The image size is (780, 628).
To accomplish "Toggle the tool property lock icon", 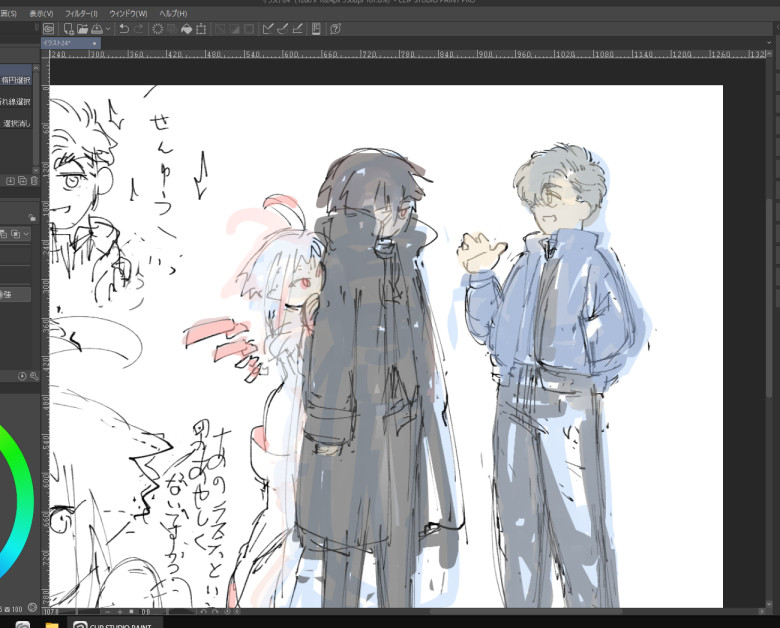I will tap(32, 217).
